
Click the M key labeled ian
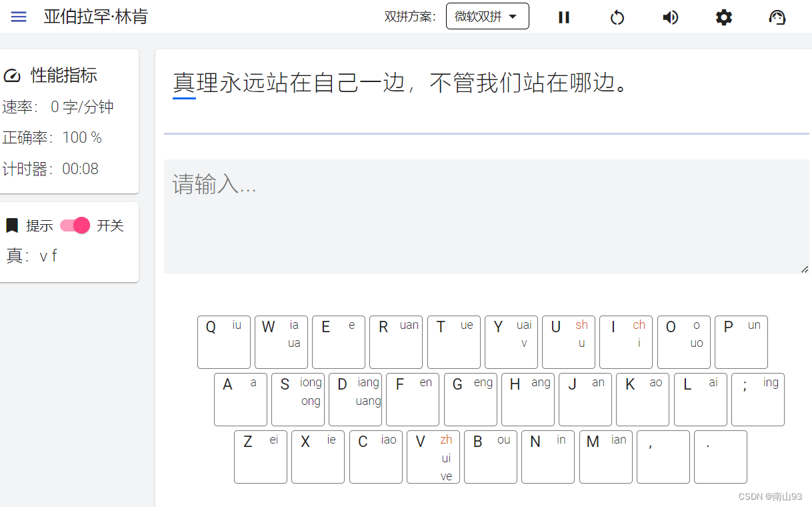[606, 457]
